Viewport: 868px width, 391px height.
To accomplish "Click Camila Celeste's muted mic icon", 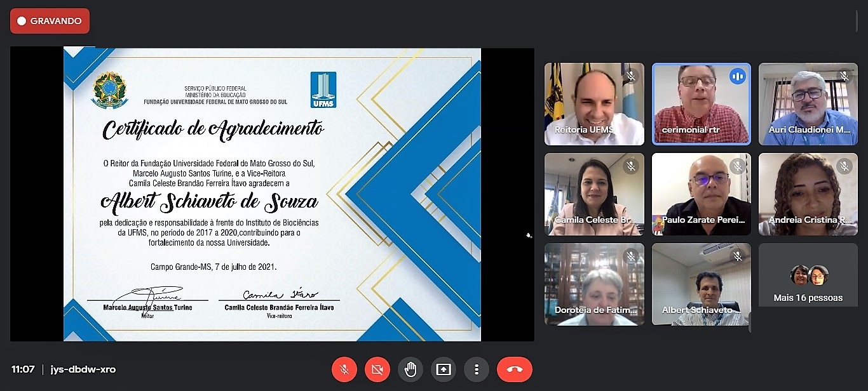I will coord(631,166).
